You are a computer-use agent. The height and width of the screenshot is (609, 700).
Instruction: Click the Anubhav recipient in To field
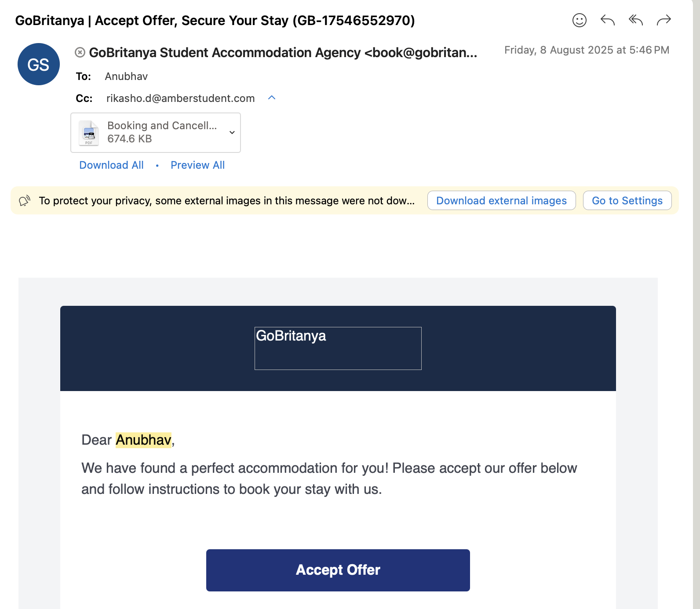click(126, 76)
